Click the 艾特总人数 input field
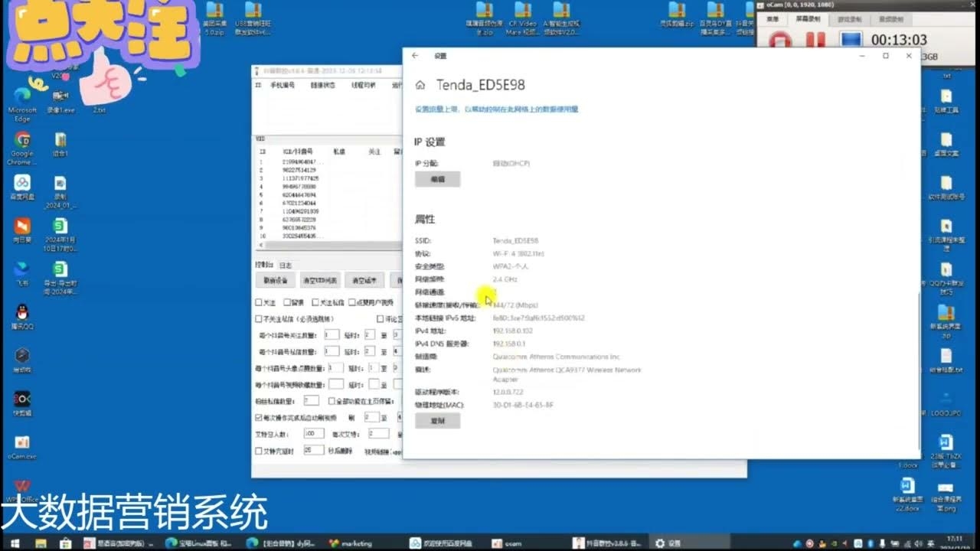The height and width of the screenshot is (551, 980). tap(312, 433)
